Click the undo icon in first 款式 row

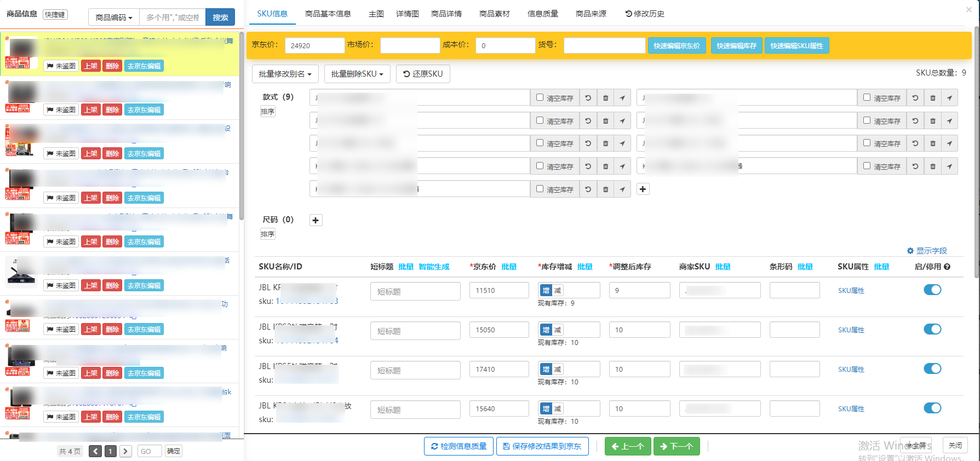(x=588, y=98)
